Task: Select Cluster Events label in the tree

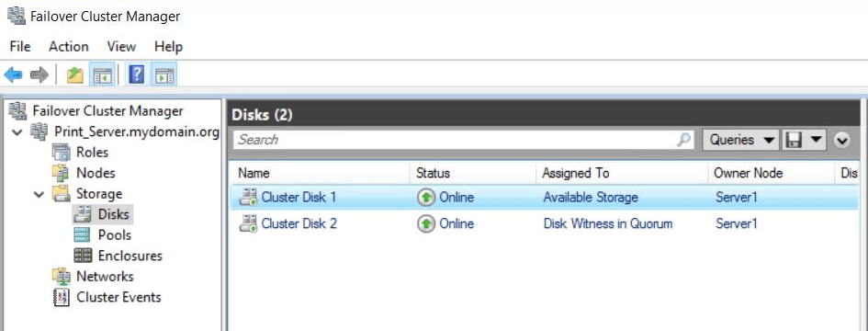Action: point(118,297)
